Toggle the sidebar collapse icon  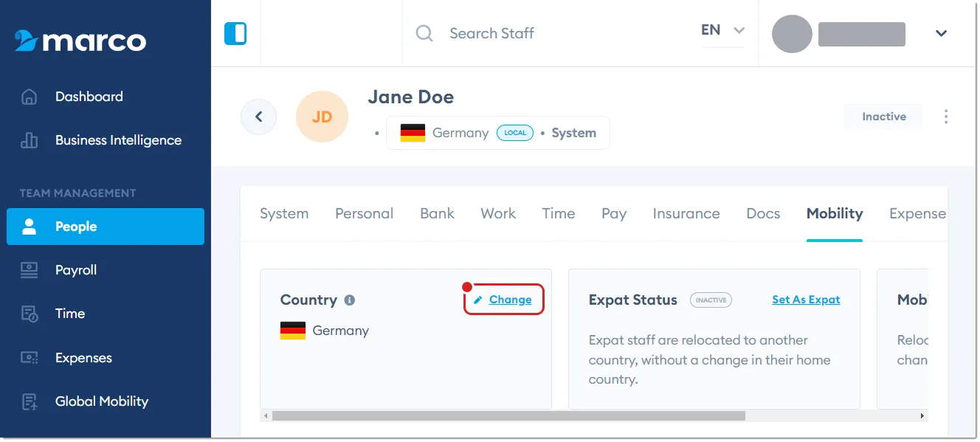click(x=235, y=33)
